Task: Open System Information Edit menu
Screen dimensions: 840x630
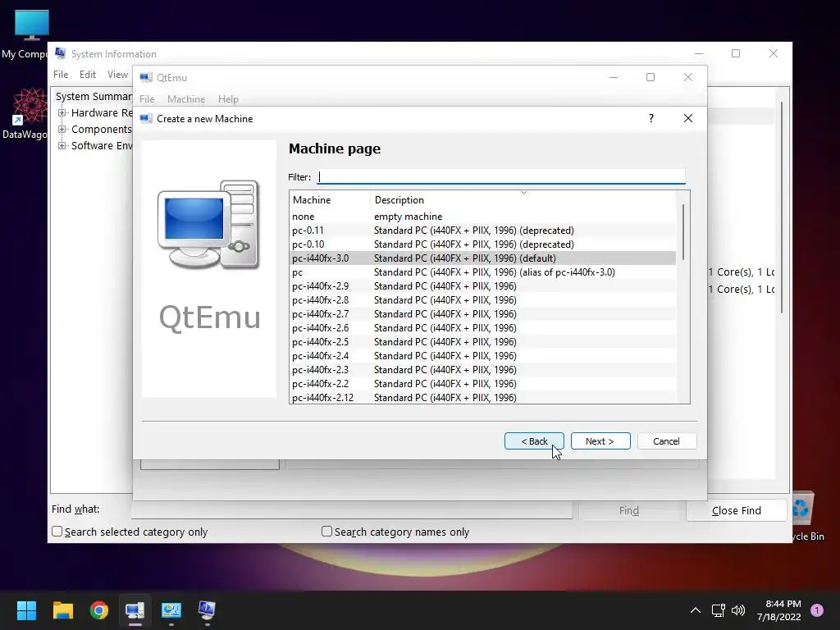Action: (87, 75)
